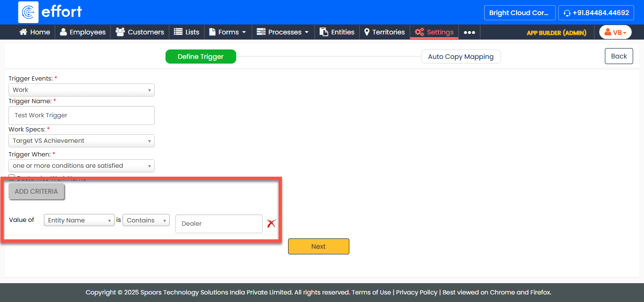This screenshot has height=302, width=644.
Task: Expand Trigger Events dropdown
Action: click(82, 90)
